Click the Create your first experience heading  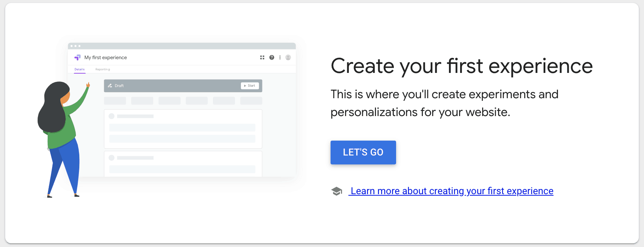pyautogui.click(x=461, y=66)
